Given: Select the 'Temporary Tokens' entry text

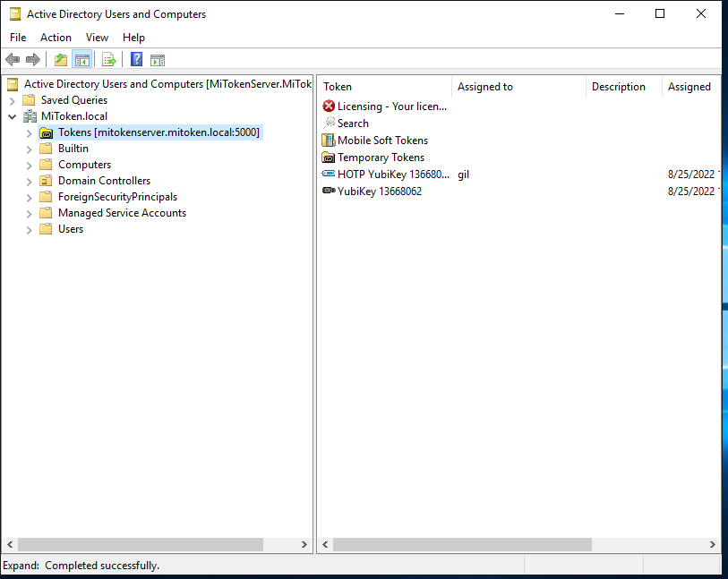Looking at the screenshot, I should pyautogui.click(x=381, y=158).
